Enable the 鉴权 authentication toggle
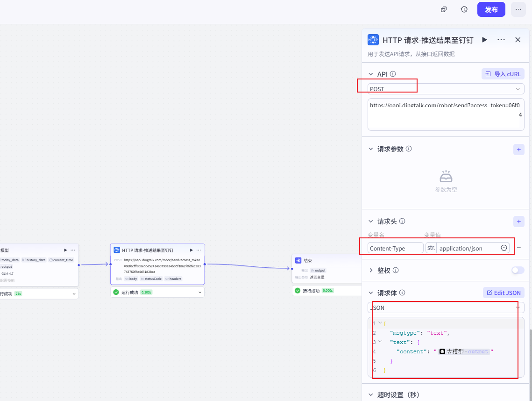 pyautogui.click(x=518, y=270)
